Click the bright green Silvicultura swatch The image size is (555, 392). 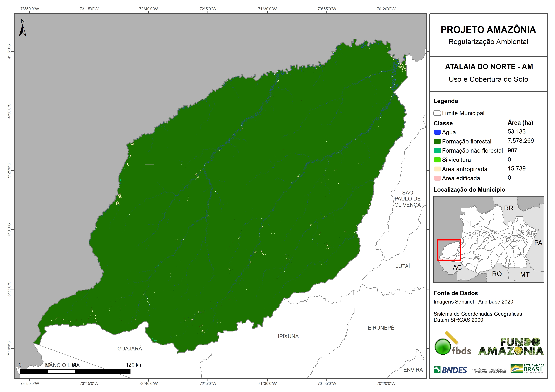(x=437, y=160)
